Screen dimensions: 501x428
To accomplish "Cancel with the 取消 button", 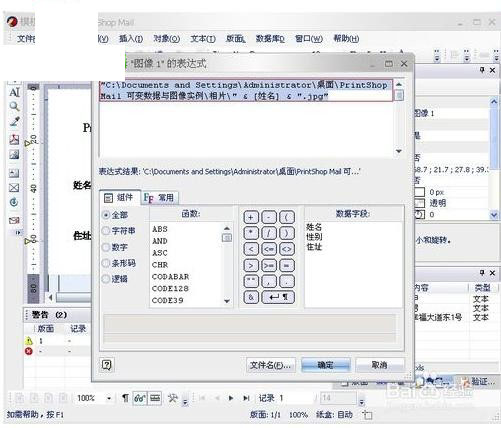I will [380, 365].
